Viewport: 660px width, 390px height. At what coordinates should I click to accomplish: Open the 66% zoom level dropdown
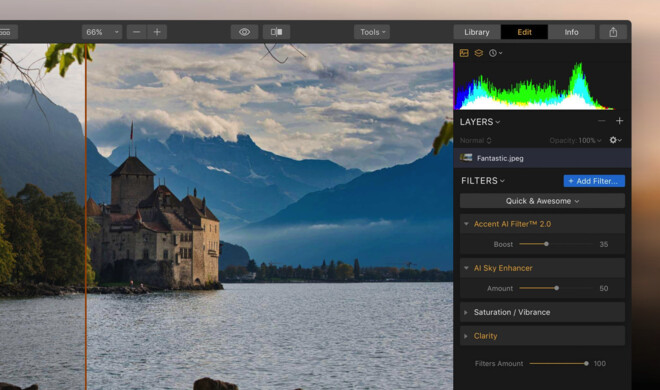pos(102,32)
